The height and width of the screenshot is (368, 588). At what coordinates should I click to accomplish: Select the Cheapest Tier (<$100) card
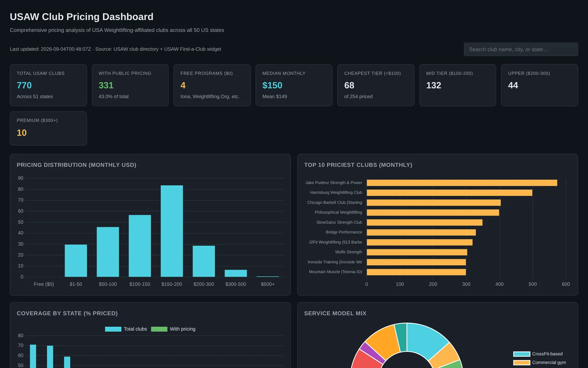tap(376, 85)
